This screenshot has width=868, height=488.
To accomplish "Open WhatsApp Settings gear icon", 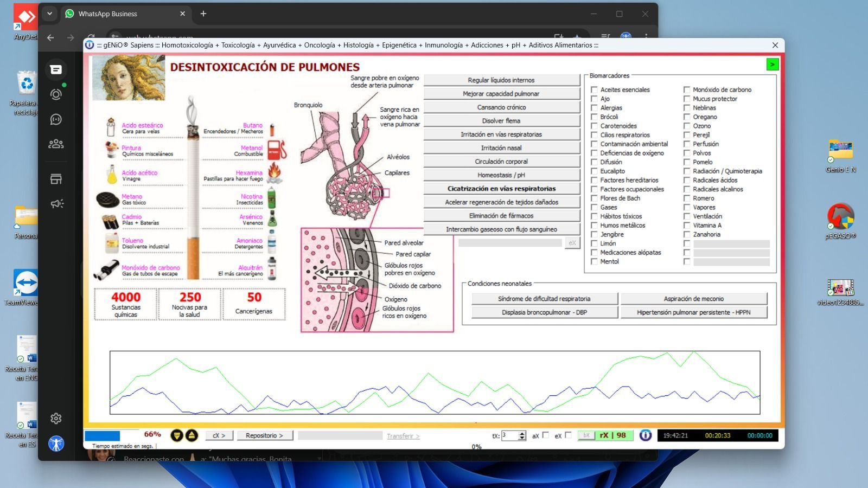I will [x=56, y=418].
